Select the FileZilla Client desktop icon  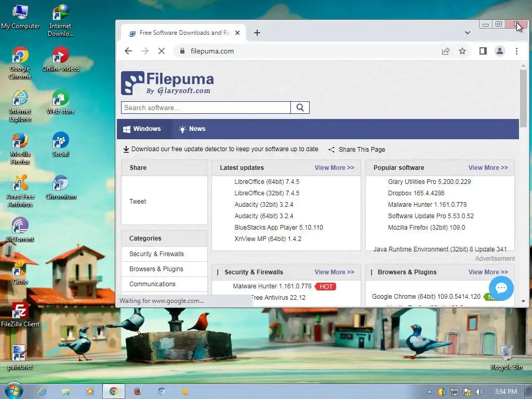click(x=20, y=315)
